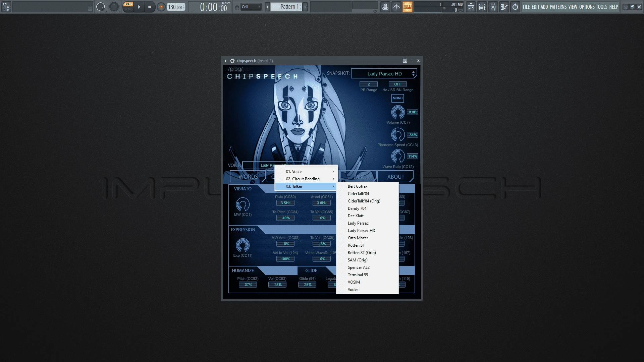Open the Piano Roll view icon
The image size is (644, 362).
coord(504,7)
